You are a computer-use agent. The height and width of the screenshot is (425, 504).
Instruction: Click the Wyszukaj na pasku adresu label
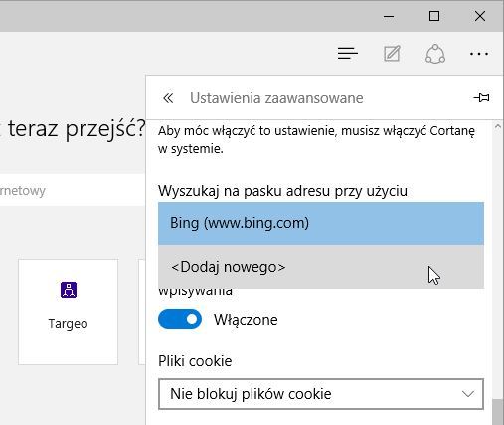(282, 191)
